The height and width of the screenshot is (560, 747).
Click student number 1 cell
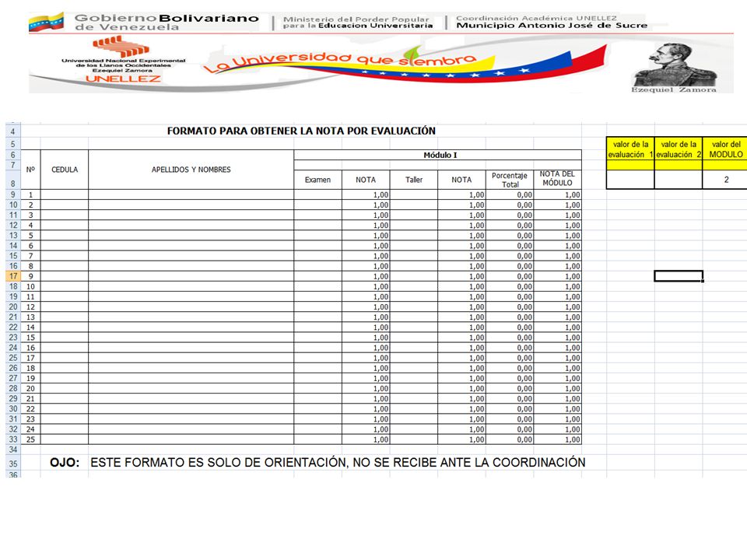(30, 194)
